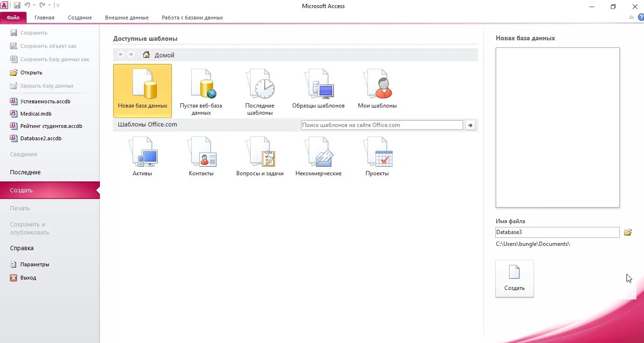Click the Redo icon in quick access toolbar
The height and width of the screenshot is (343, 644).
(x=42, y=5)
